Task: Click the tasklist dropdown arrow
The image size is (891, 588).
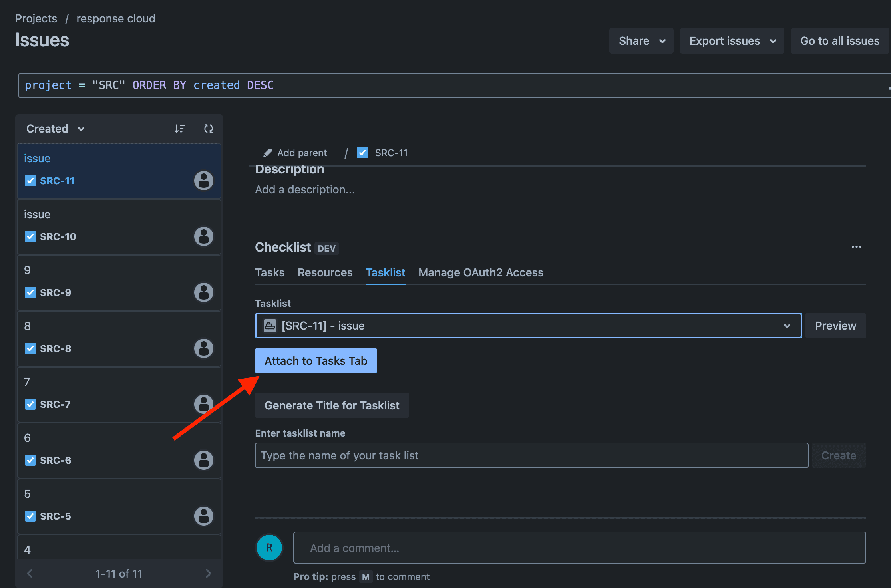Action: 787,325
